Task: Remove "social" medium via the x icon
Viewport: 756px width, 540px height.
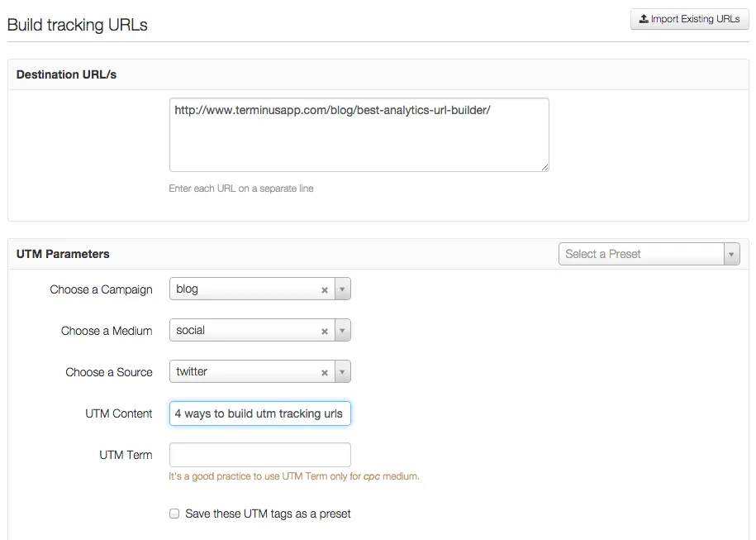Action: pos(324,330)
